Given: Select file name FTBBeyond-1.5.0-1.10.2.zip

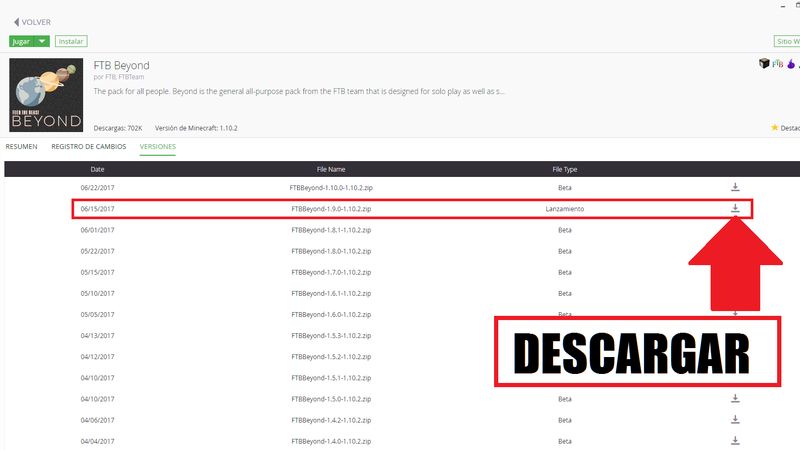Looking at the screenshot, I should coord(331,399).
